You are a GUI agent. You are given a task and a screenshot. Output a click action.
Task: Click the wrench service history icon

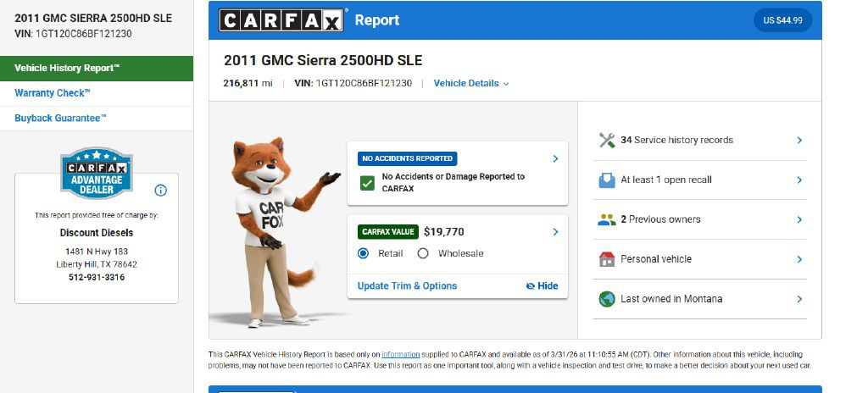[x=606, y=141]
